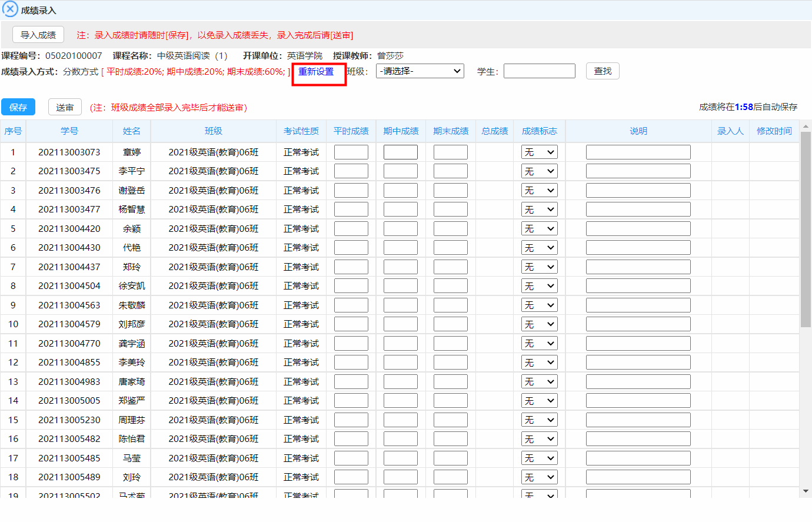Click 平时成绩 field for 马莹

(351, 458)
